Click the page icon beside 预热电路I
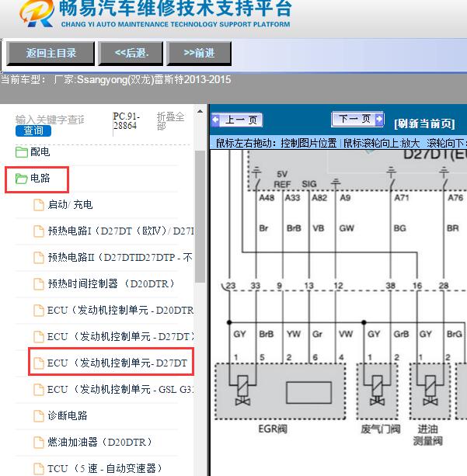The width and height of the screenshot is (467, 476). [x=39, y=231]
